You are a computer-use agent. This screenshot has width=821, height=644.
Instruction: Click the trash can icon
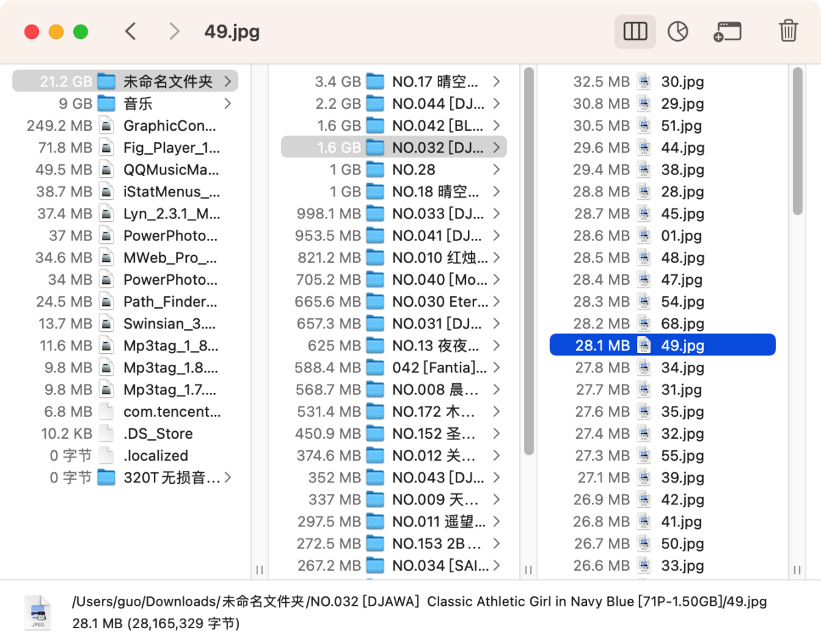click(788, 31)
